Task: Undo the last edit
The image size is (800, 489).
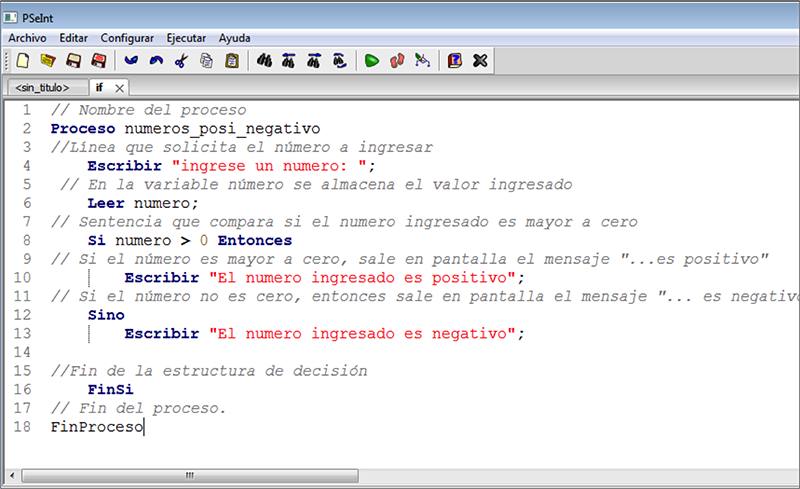Action: click(x=131, y=61)
